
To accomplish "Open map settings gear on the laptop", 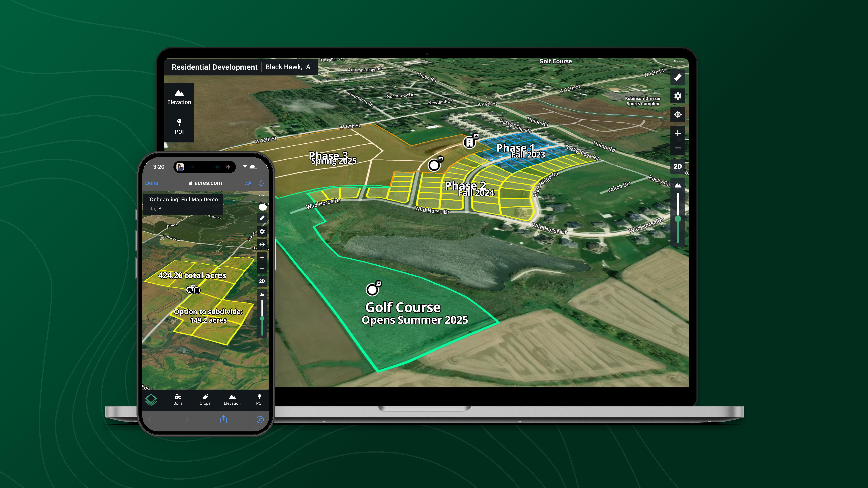I will pyautogui.click(x=678, y=96).
